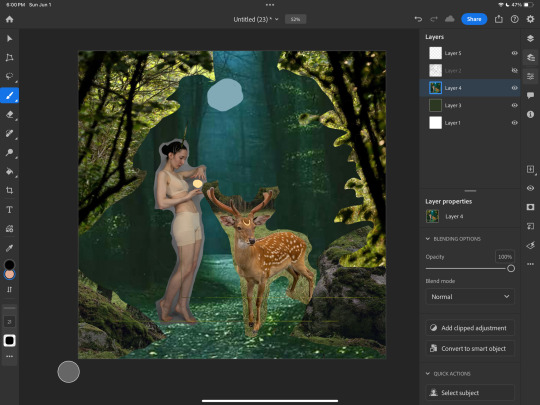540x405 pixels.
Task: Edit the Opacity 100% value field
Action: 505,257
